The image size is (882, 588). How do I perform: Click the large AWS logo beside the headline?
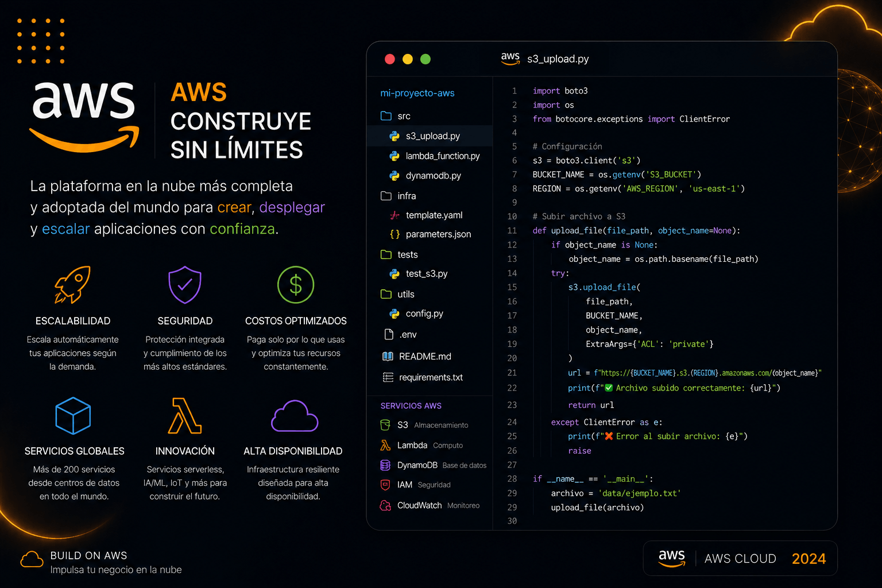click(x=84, y=117)
